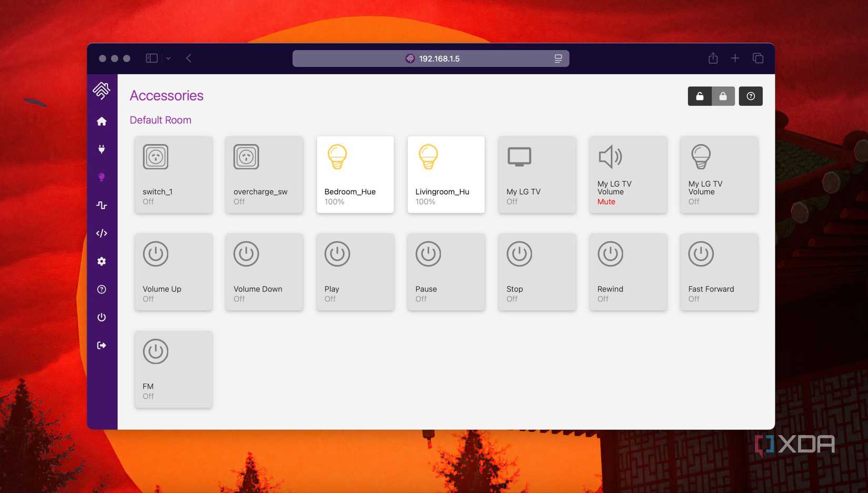Open the Homebridge logo in the sidebar
Viewport: 868px width, 493px height.
point(102,91)
